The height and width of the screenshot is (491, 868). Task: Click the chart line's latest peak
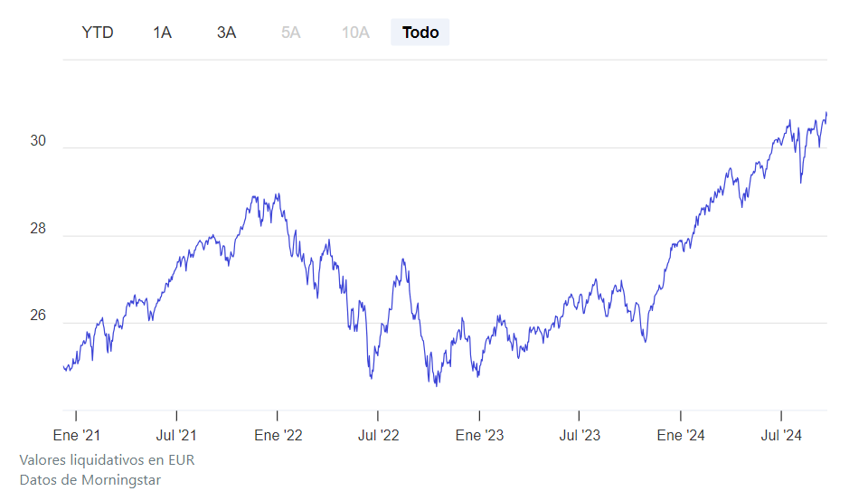click(826, 113)
